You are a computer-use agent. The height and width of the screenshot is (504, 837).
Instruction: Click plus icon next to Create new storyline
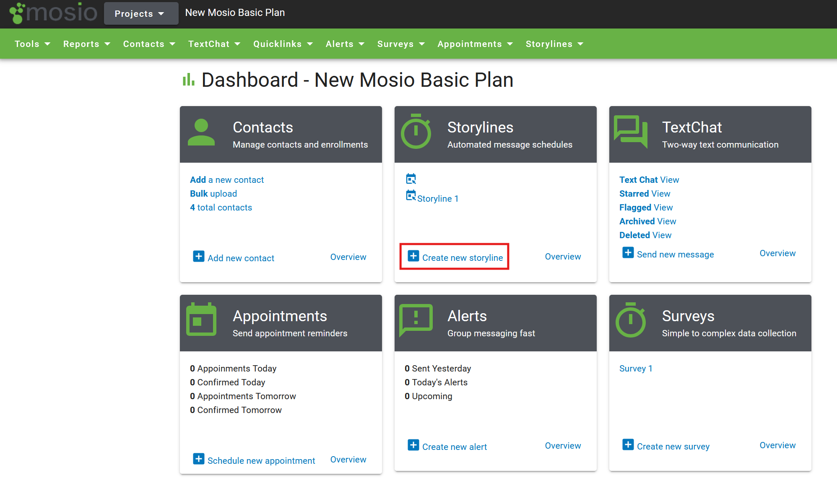413,256
